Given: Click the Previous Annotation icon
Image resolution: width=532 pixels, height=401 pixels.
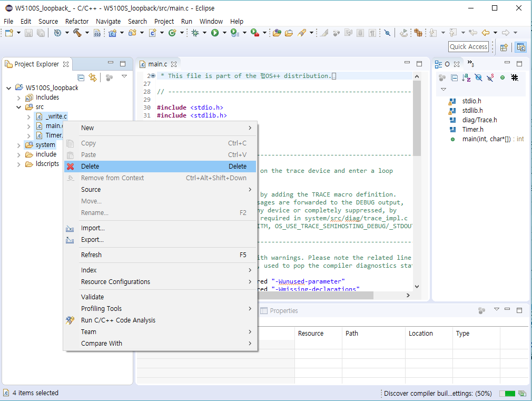Looking at the screenshot, I should coord(454,33).
